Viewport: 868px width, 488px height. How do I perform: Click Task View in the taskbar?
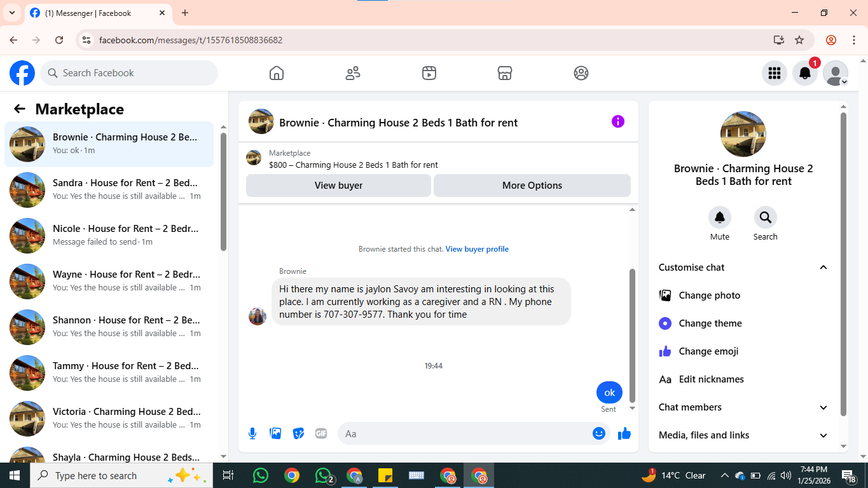coord(228,475)
